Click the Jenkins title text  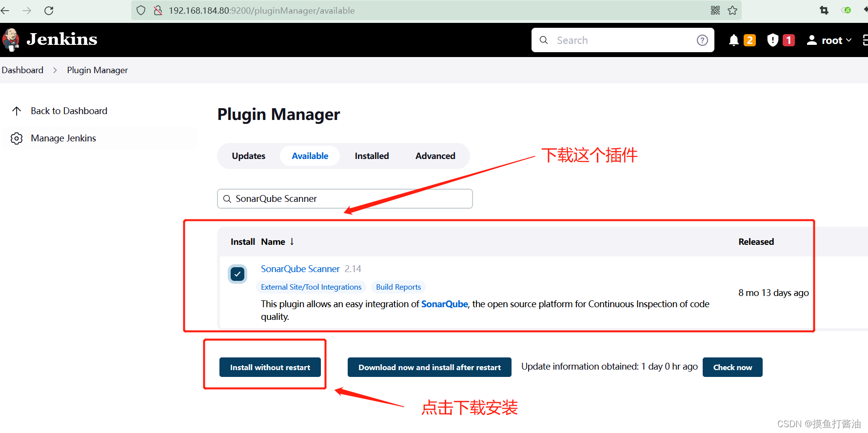(62, 39)
